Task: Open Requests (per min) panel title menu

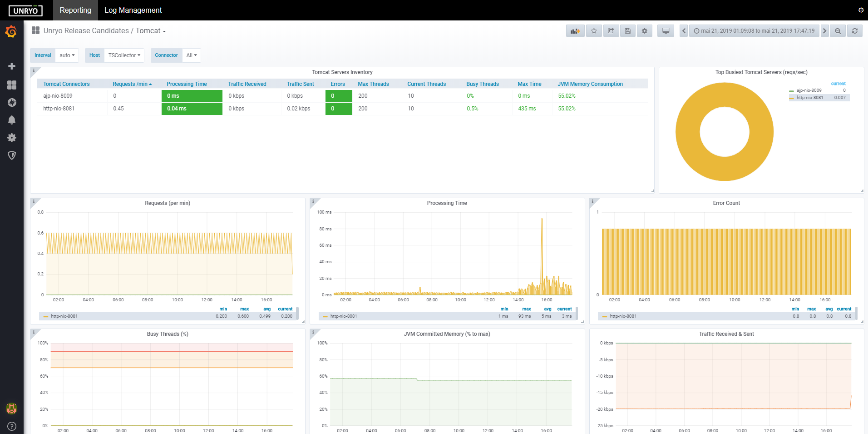Action: click(168, 203)
